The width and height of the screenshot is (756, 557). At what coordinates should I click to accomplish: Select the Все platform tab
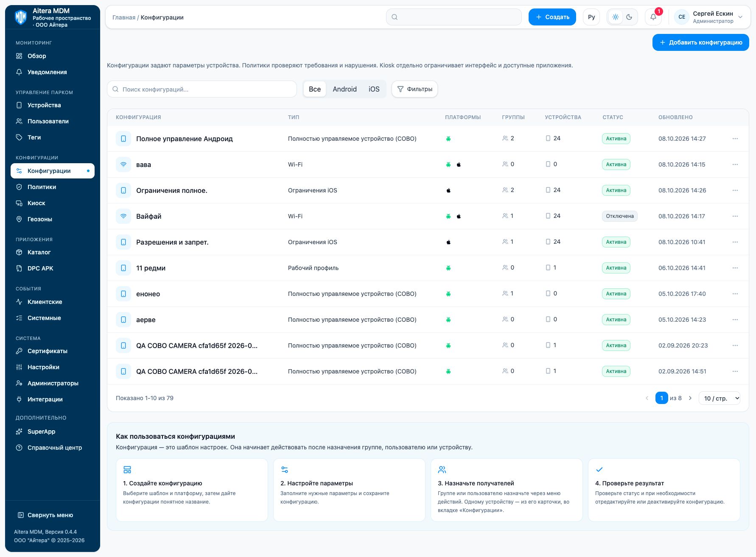tap(315, 89)
